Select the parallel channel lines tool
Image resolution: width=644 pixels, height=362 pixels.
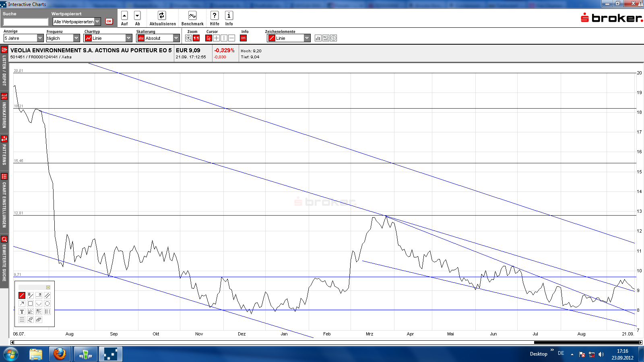point(47,295)
